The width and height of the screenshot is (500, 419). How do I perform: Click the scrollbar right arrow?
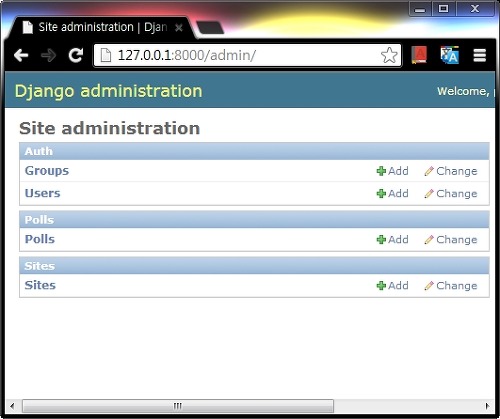pos(487,406)
